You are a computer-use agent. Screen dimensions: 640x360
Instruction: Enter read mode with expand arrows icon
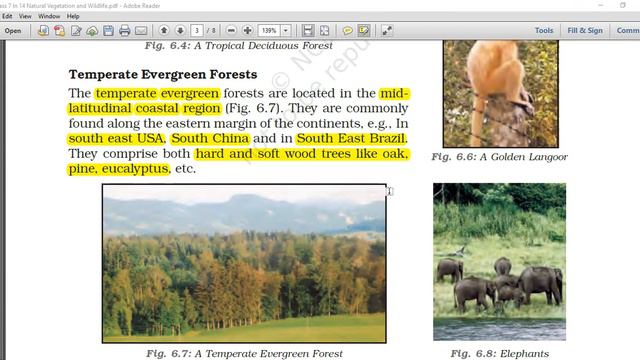(387, 31)
